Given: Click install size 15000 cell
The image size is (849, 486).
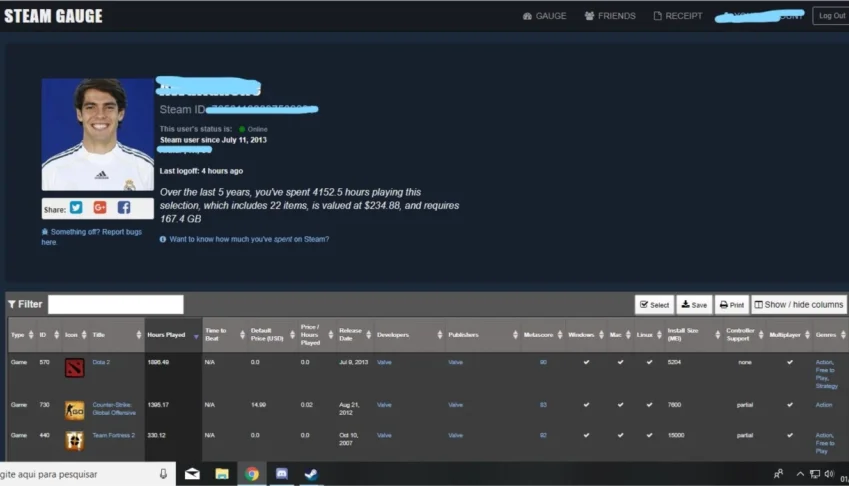Looking at the screenshot, I should [x=676, y=435].
